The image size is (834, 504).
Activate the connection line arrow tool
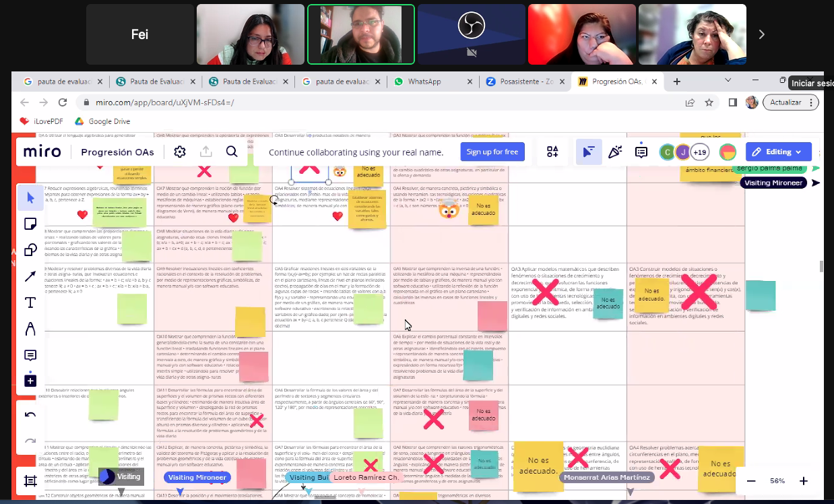coord(30,276)
